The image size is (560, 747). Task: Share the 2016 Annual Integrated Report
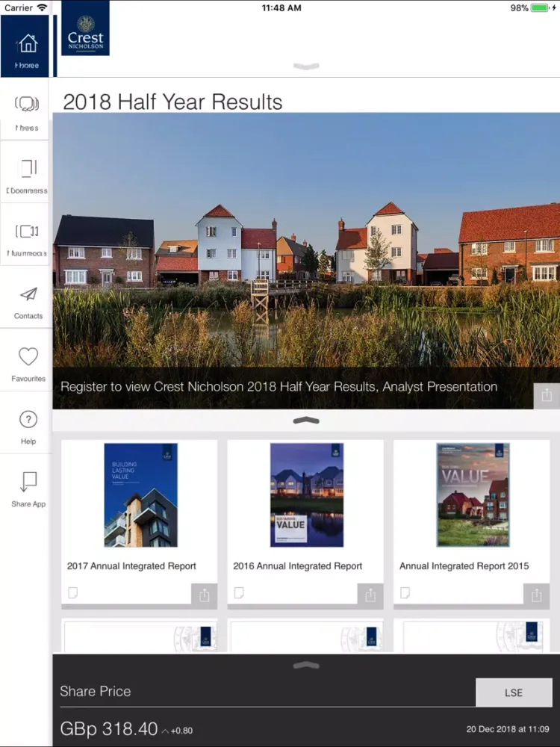pos(370,595)
